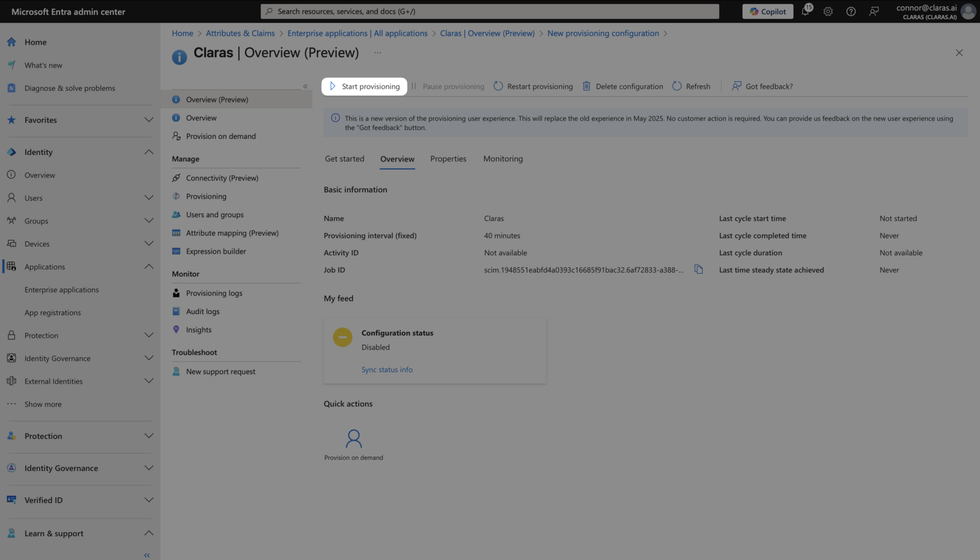The image size is (980, 560).
Task: Switch to the Get started tab
Action: [x=344, y=159]
